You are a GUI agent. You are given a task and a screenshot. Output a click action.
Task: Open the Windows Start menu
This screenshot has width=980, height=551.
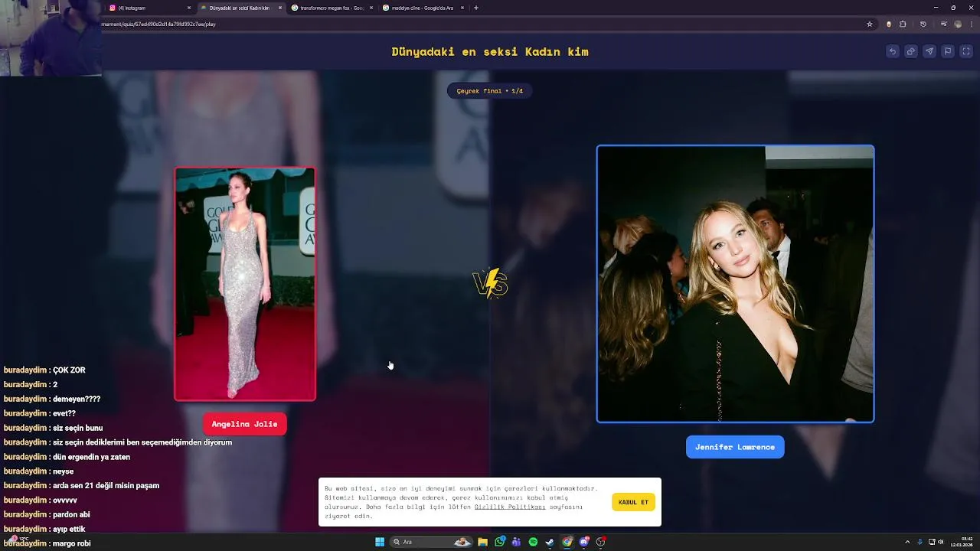[380, 542]
